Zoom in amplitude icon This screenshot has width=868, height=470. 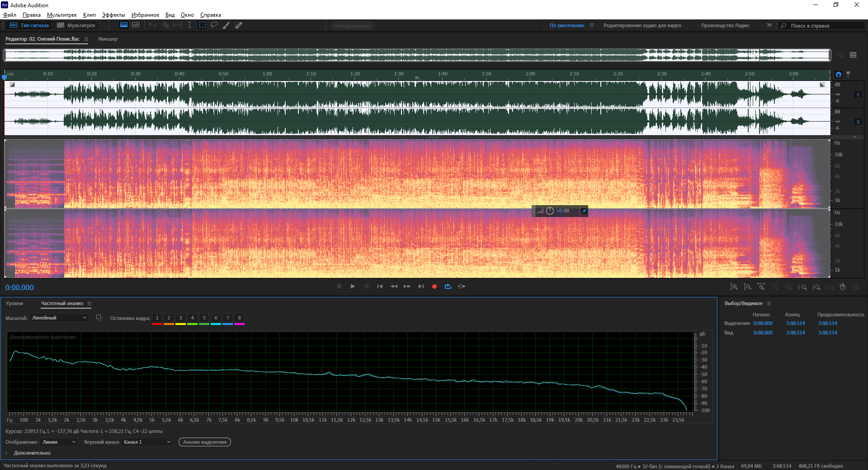[734, 287]
